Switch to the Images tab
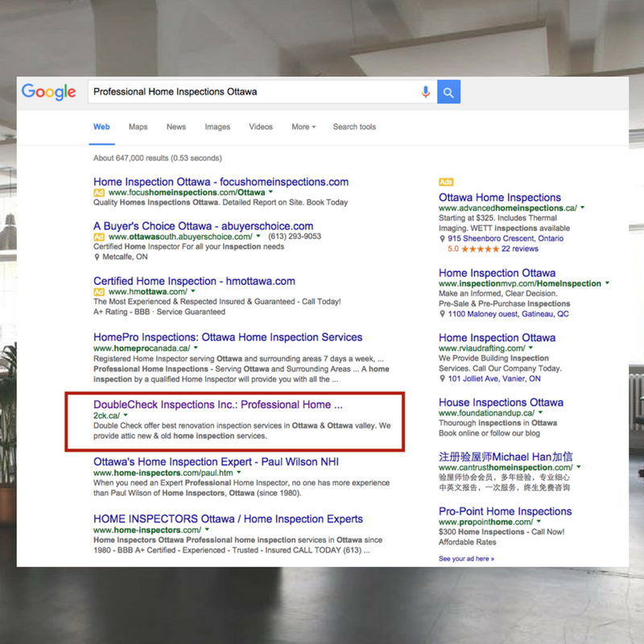This screenshot has width=644, height=644. pyautogui.click(x=217, y=127)
